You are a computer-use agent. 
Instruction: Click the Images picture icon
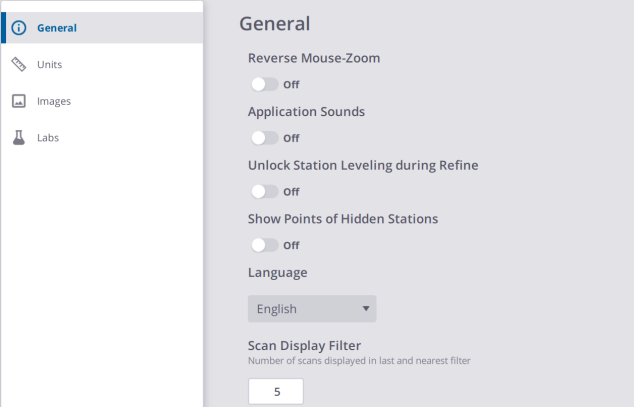[18, 101]
